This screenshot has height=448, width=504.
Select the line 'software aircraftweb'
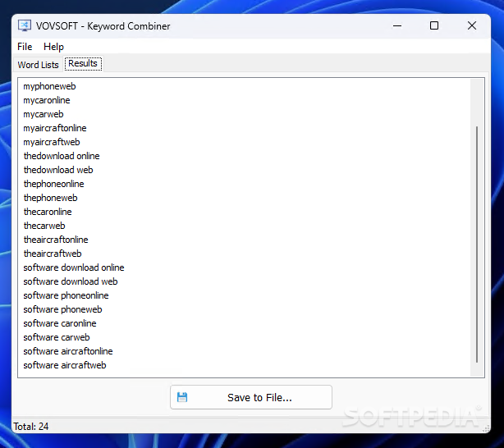[65, 365]
